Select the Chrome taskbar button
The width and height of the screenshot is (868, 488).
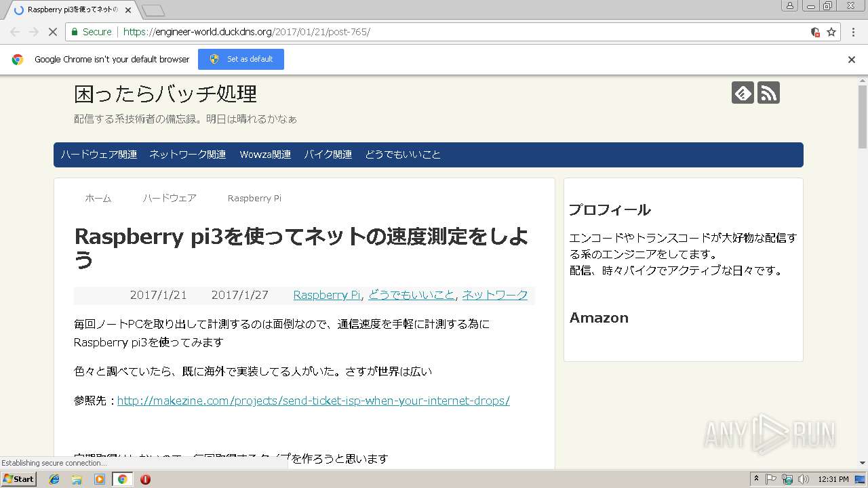click(x=123, y=479)
